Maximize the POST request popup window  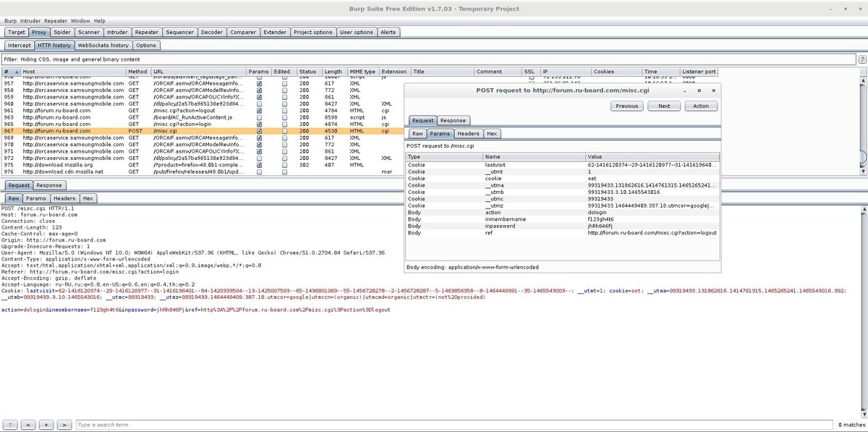coord(699,90)
